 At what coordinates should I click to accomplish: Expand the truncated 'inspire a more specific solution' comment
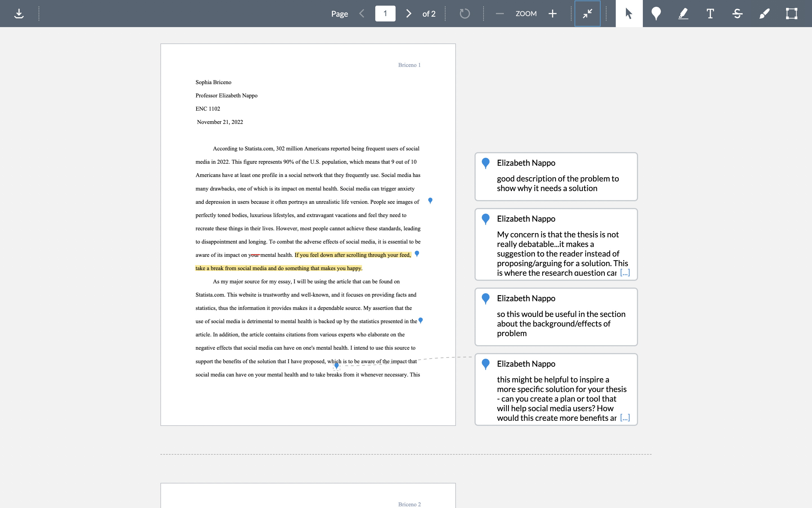coord(625,418)
